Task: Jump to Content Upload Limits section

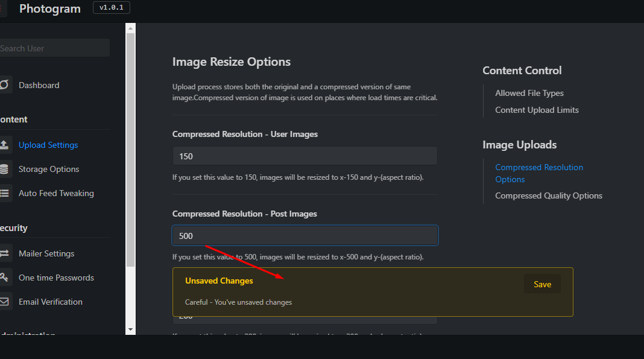Action: coord(537,110)
